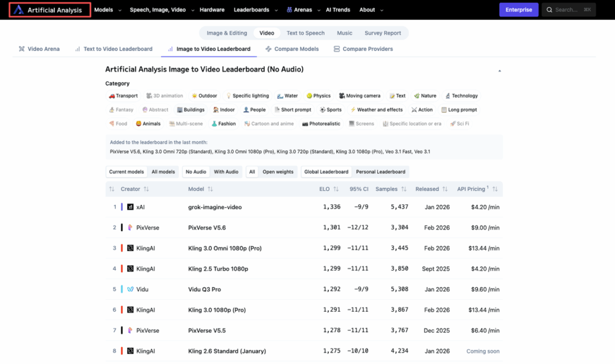Sort table by ELO column arrows
615x364 pixels.
click(336, 189)
